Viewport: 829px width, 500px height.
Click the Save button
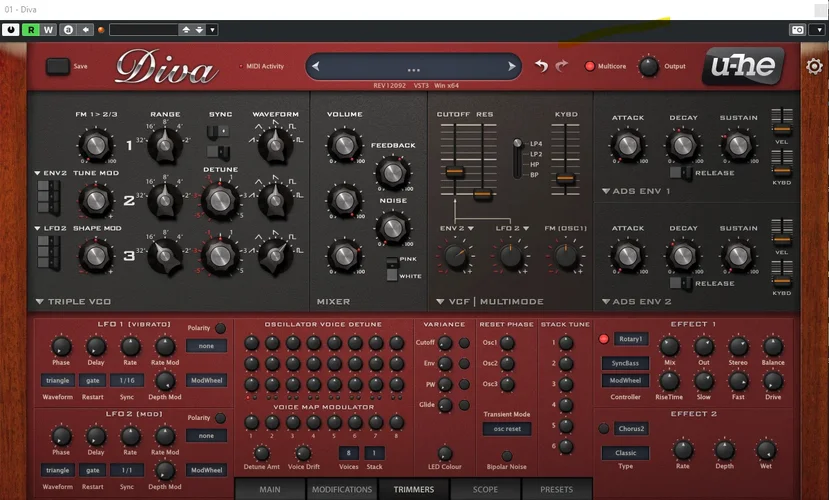[x=58, y=66]
